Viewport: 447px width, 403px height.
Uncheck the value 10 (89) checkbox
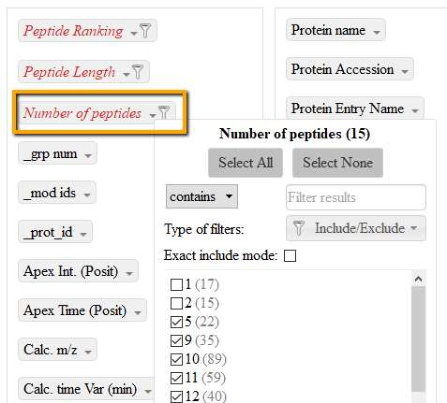[176, 359]
